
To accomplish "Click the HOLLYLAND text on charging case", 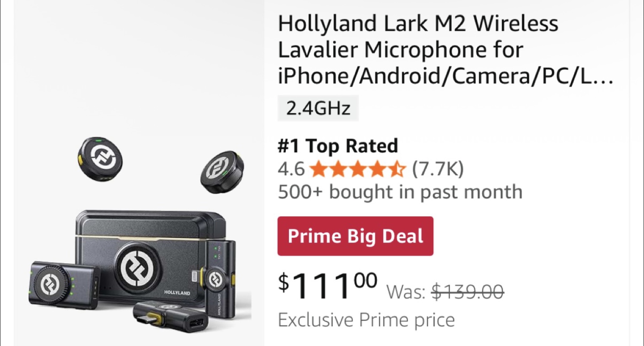I will coord(177,293).
